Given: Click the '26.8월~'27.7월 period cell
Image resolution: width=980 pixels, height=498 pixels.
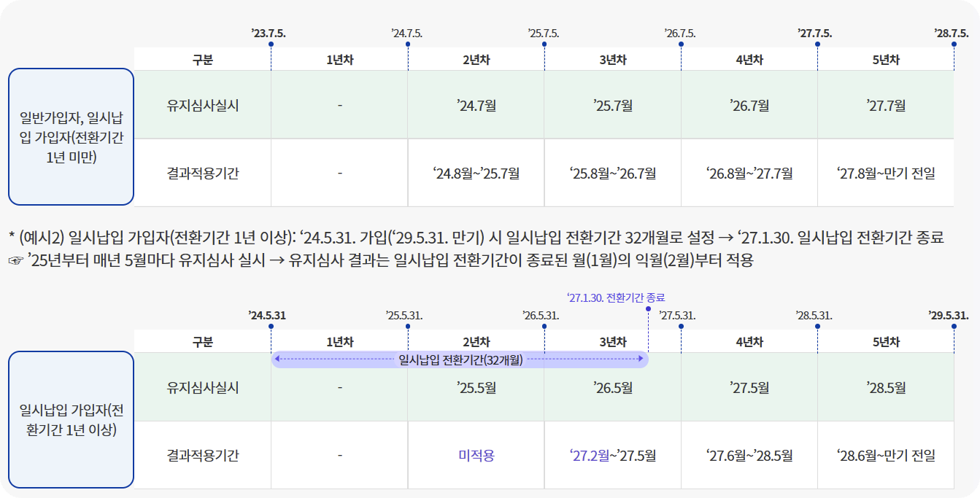Looking at the screenshot, I should click(x=749, y=174).
